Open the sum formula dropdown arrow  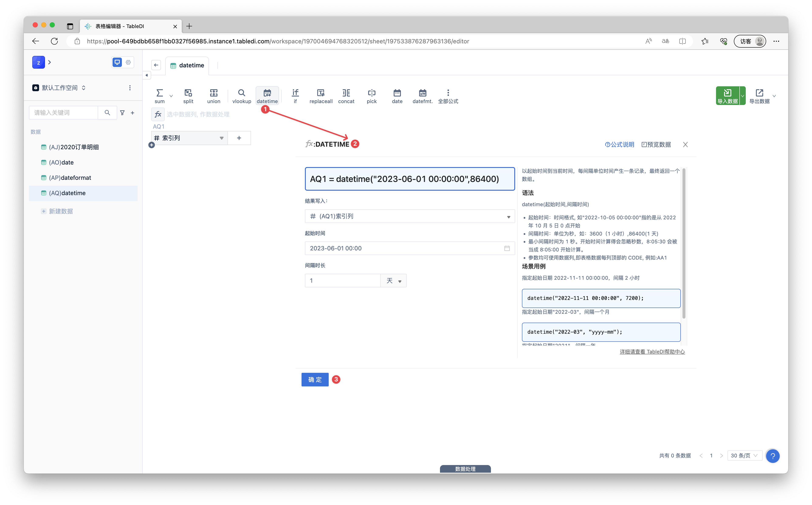click(171, 96)
